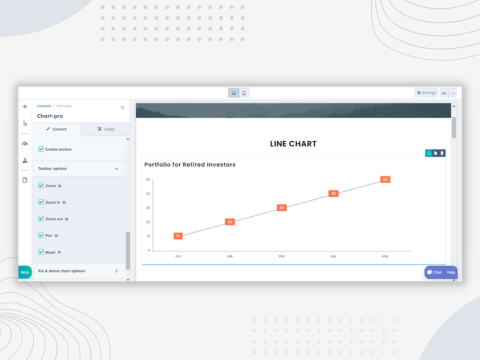
Task: Click the teal module edit icon
Action: 429,153
